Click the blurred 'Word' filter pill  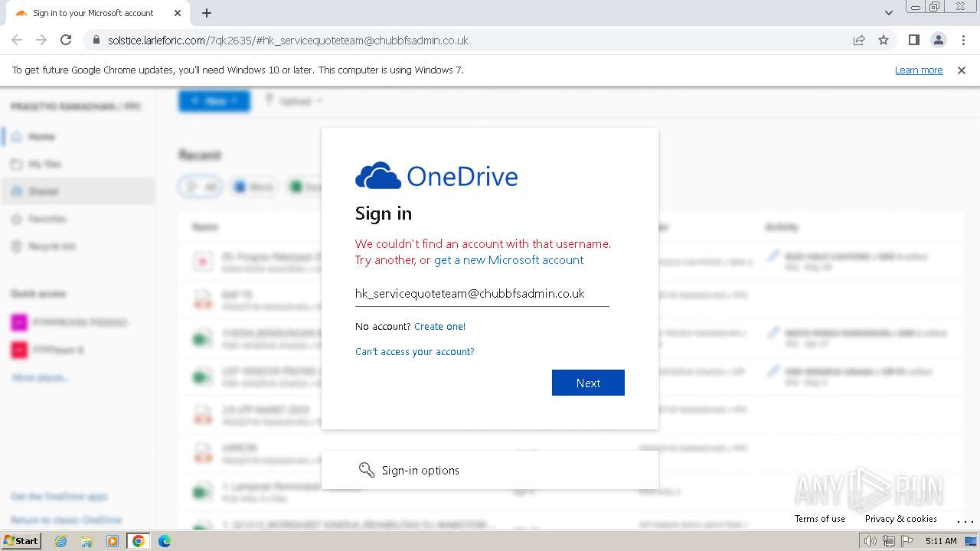coord(253,187)
